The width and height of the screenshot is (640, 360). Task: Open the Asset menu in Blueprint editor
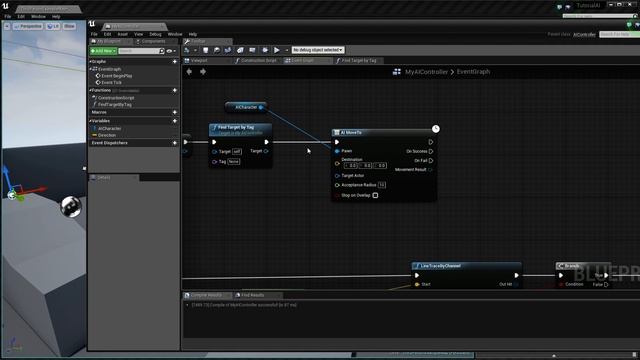pyautogui.click(x=122, y=34)
